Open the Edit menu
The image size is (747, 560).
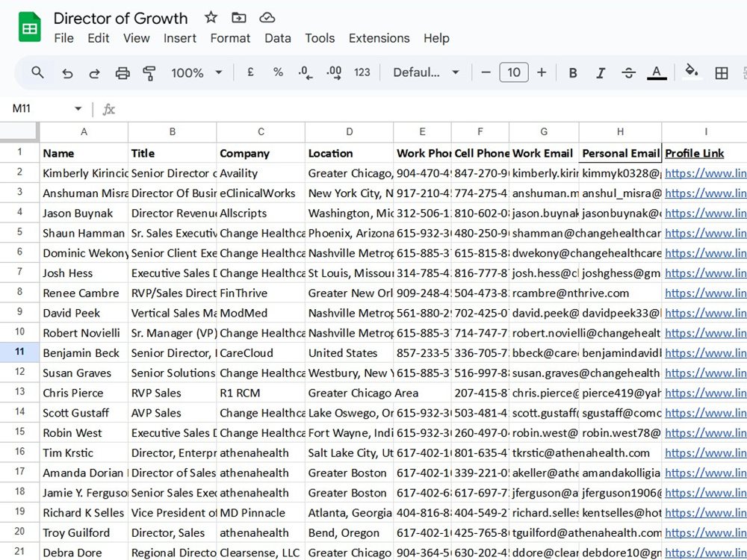(98, 38)
